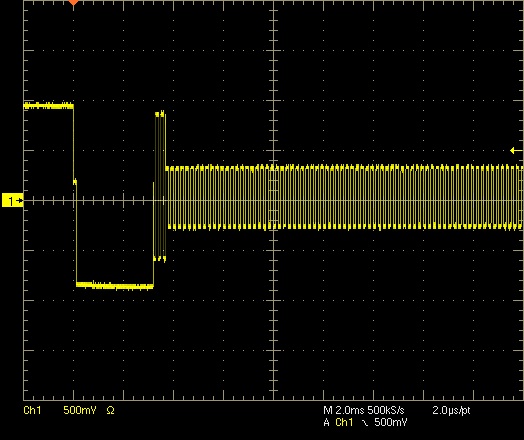
Task: Click the M 2.0ms timebase readout
Action: pos(344,410)
